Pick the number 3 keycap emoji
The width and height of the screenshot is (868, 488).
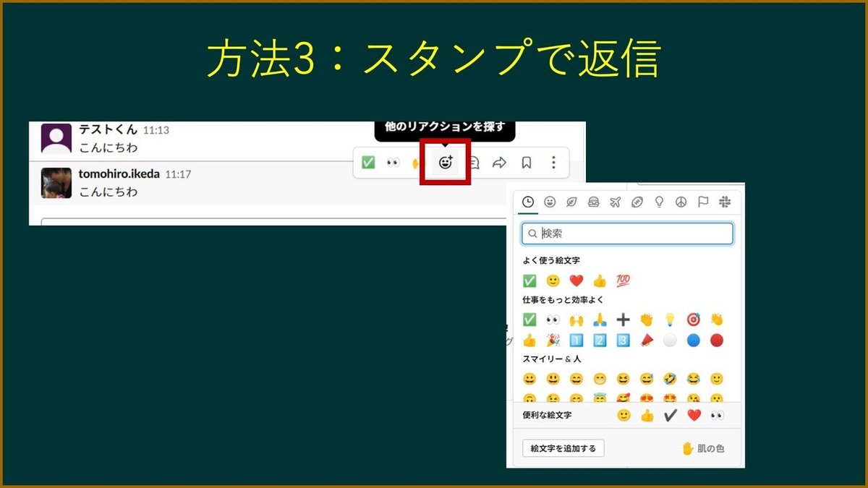pos(623,340)
